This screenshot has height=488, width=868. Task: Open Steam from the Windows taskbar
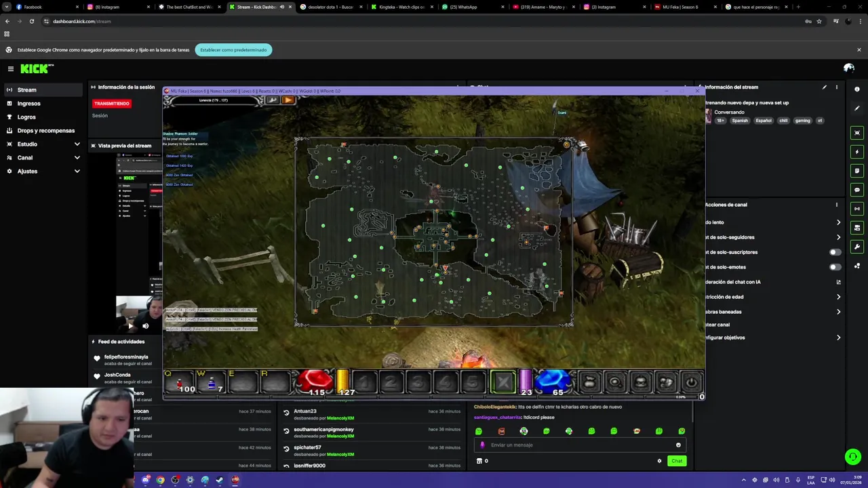click(x=220, y=480)
